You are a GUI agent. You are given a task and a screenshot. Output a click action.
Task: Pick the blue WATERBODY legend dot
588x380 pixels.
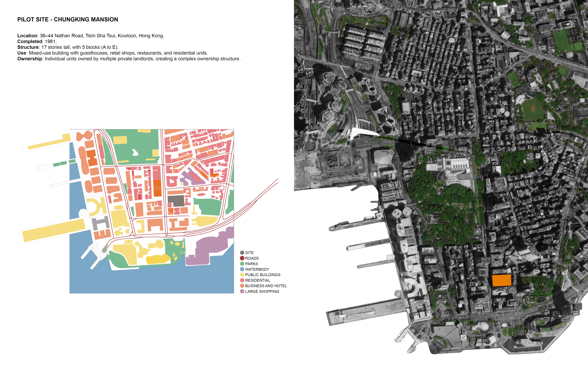click(x=242, y=269)
